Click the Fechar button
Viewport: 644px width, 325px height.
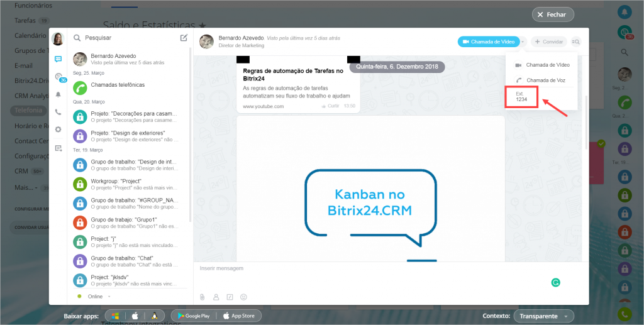tap(553, 14)
